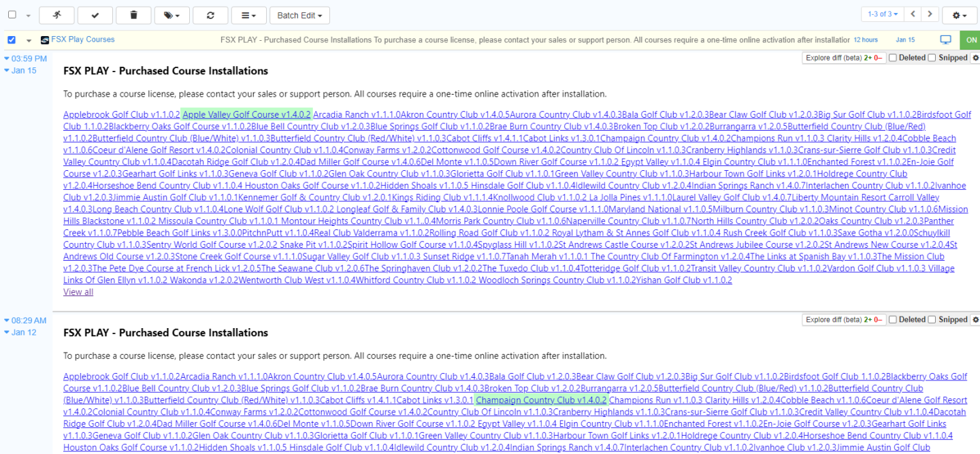Check Snipped box in the 08:29 AM entry

(932, 320)
